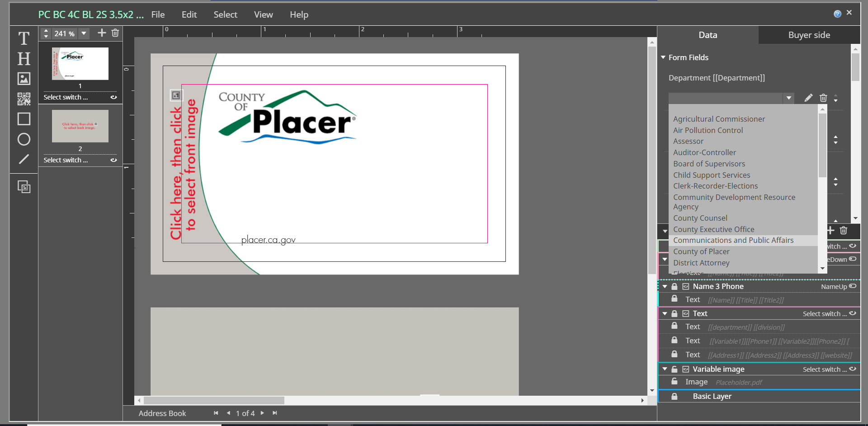This screenshot has height=426, width=868.
Task: Open the Select menu
Action: (x=225, y=14)
